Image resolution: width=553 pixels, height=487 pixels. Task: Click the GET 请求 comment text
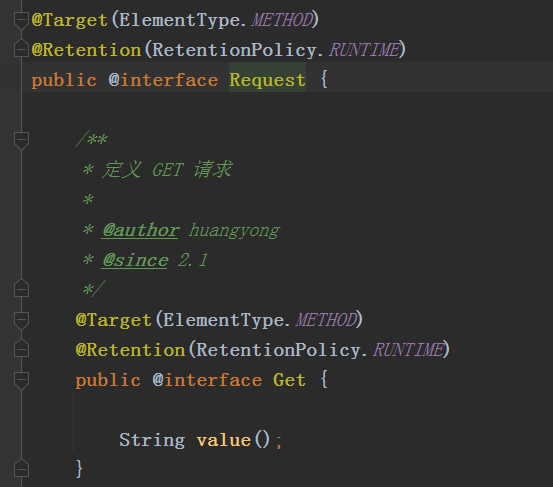(192, 169)
